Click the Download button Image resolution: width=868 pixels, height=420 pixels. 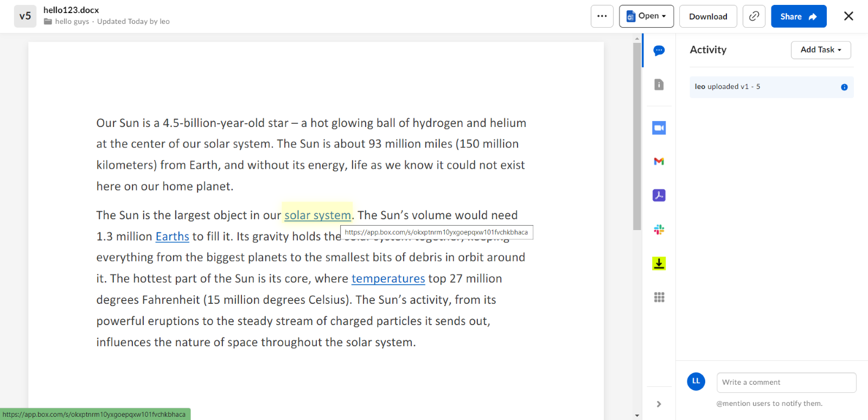pos(707,16)
